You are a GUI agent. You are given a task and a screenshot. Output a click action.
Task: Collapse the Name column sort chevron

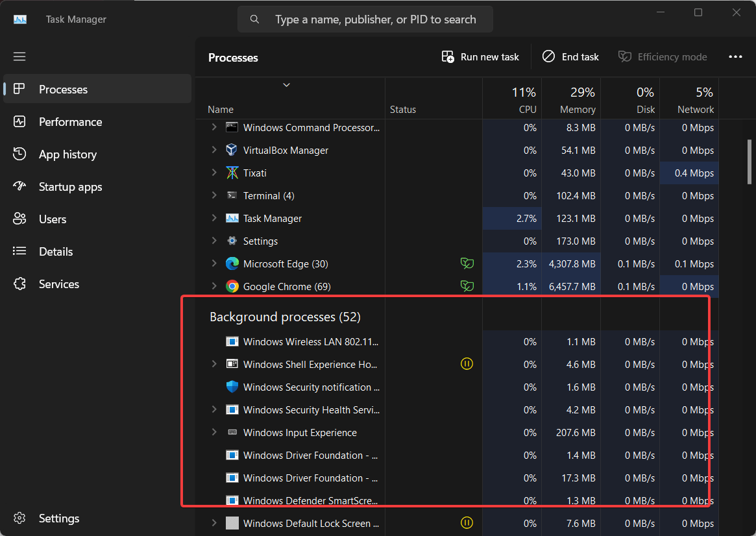(286, 84)
